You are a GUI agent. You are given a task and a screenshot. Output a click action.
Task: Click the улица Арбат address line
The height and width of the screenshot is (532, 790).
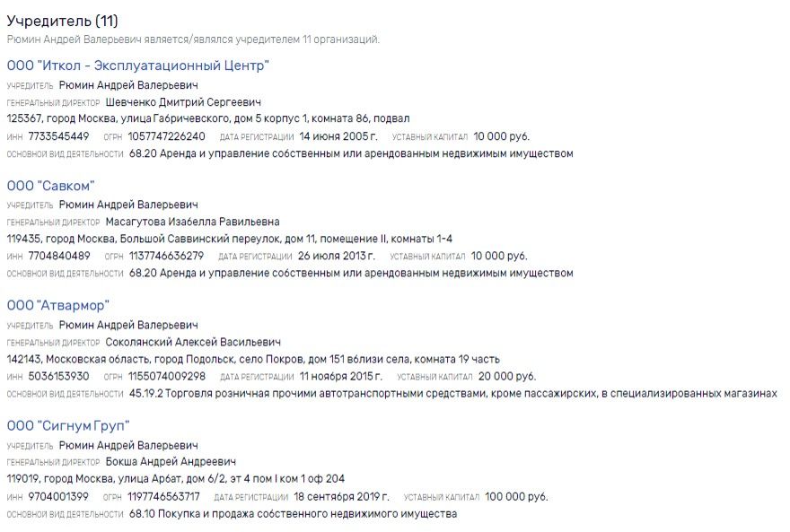[x=175, y=479]
